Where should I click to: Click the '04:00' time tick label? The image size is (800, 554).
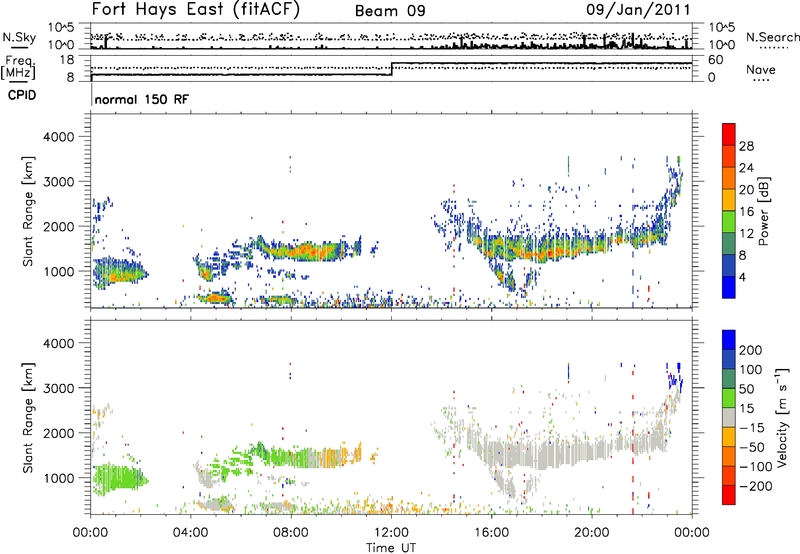pyautogui.click(x=190, y=533)
